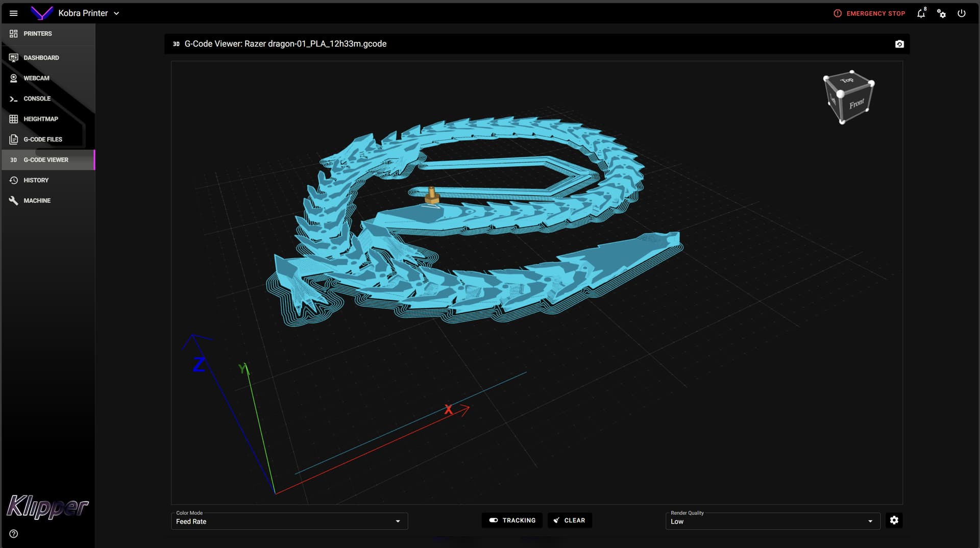Click the Dashboard monitor icon
The image size is (980, 548).
coord(14,58)
